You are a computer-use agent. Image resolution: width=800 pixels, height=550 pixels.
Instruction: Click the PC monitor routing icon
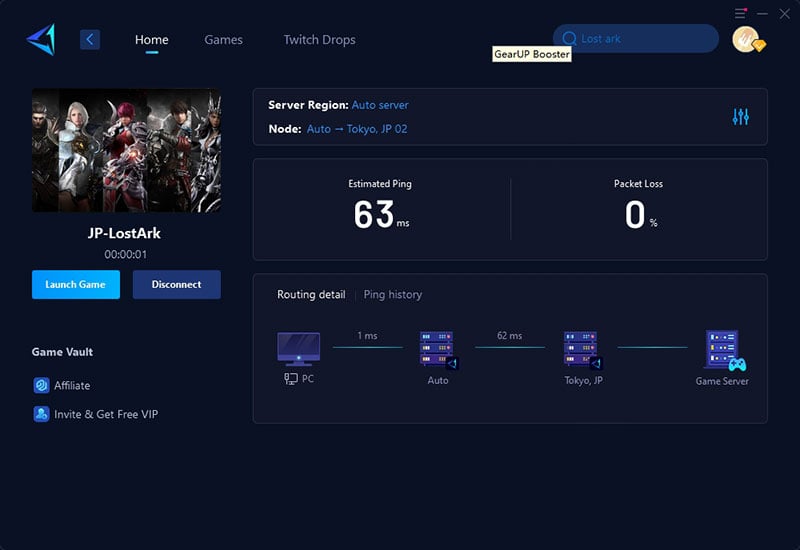298,349
